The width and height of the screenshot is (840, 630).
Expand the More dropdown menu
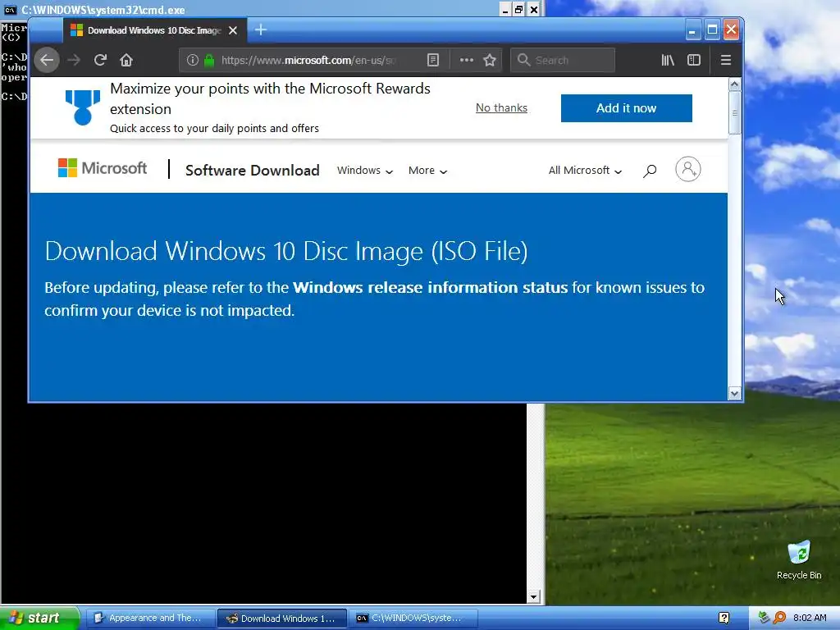point(427,171)
